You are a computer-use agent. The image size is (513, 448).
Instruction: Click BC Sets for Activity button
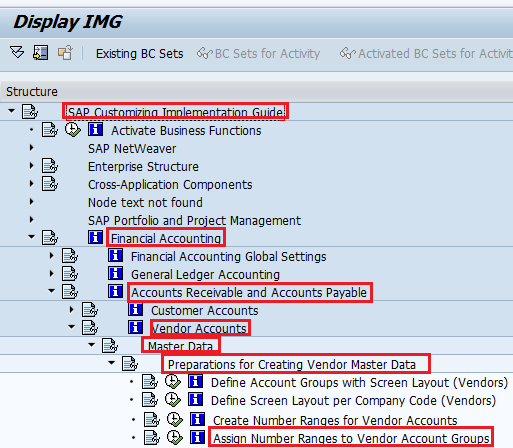click(258, 54)
